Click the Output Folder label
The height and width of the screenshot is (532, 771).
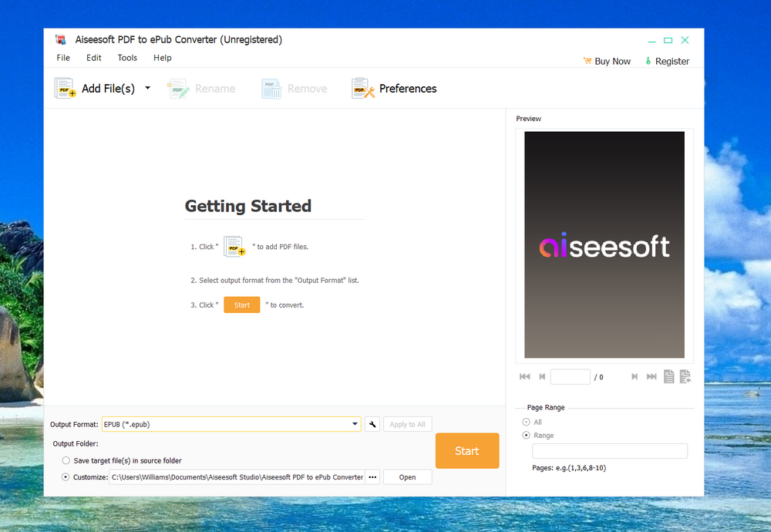[76, 443]
